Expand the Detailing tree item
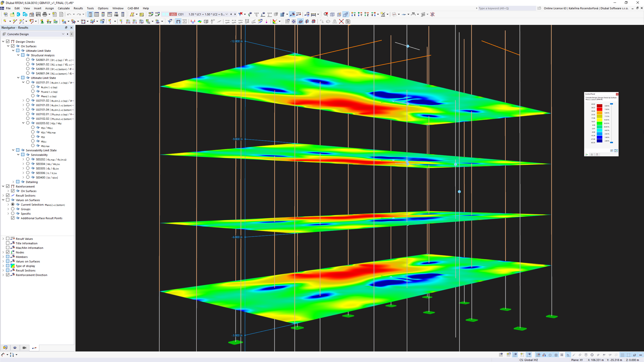The image size is (644, 362). point(13,182)
